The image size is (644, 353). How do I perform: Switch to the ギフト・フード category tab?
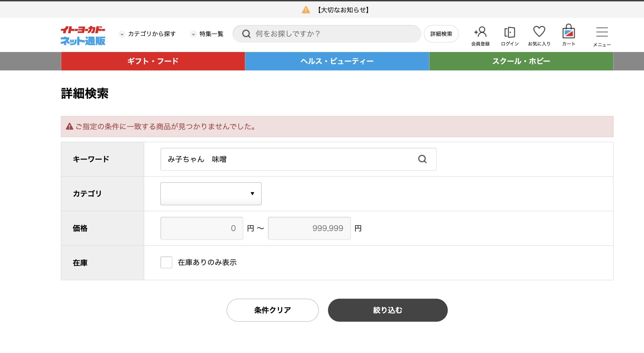(153, 61)
